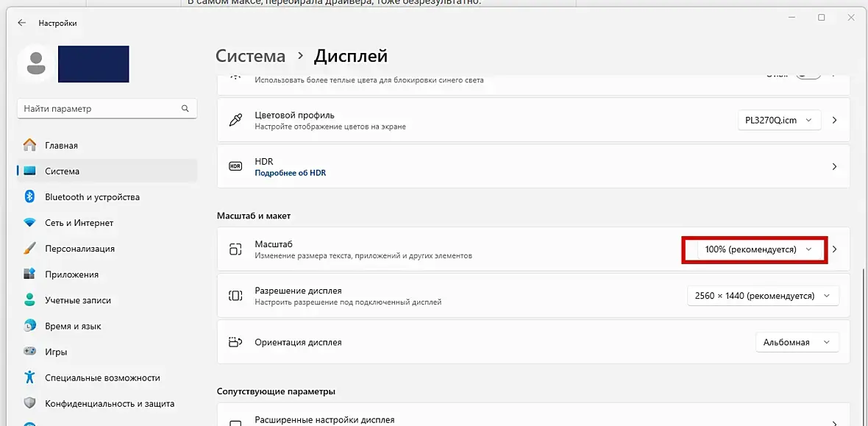This screenshot has width=868, height=426.
Task: Click the search magnifier icon
Action: click(185, 109)
